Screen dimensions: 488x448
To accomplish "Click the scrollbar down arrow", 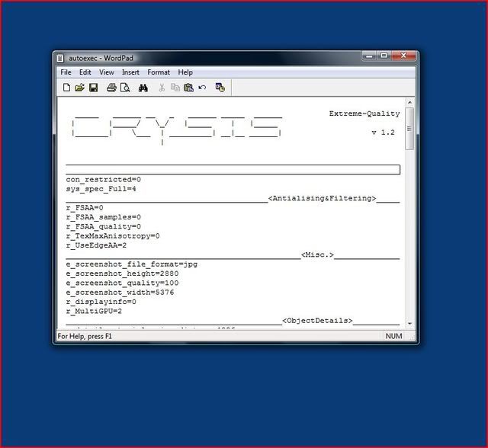I will (410, 324).
